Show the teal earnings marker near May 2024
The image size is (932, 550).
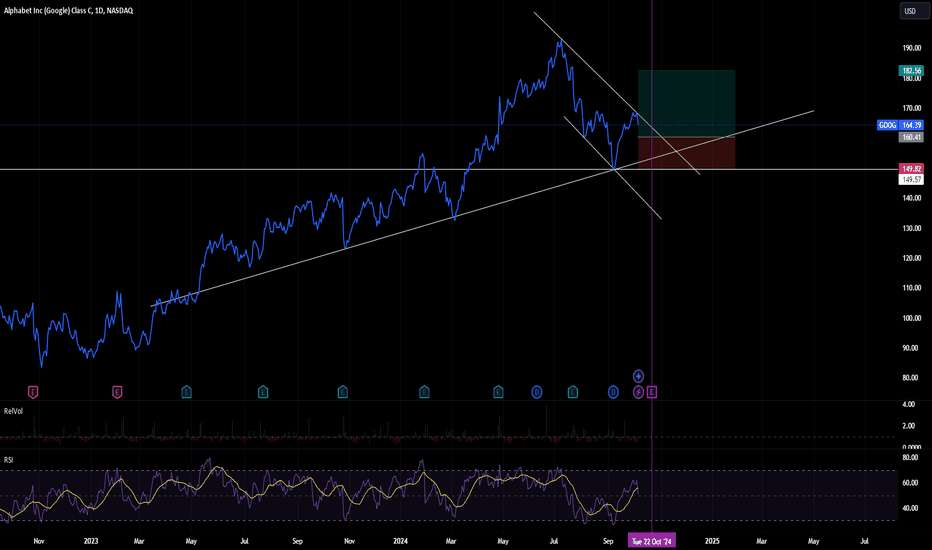[x=498, y=392]
